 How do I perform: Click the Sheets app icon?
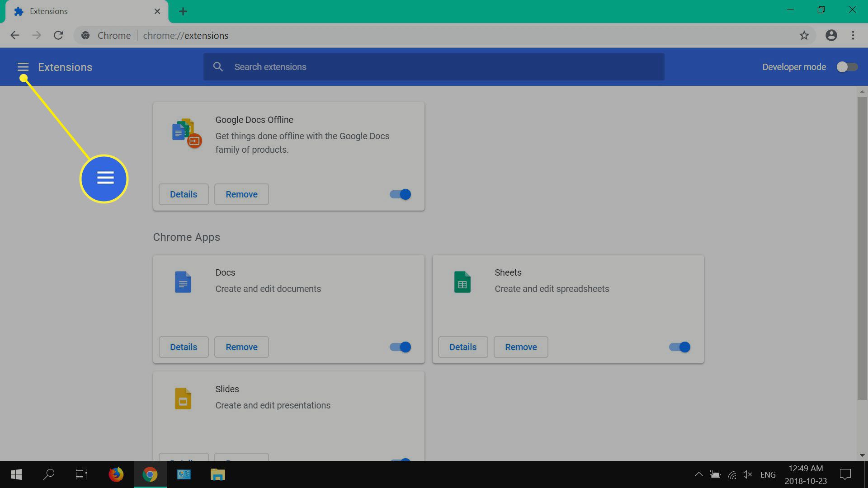pos(462,282)
